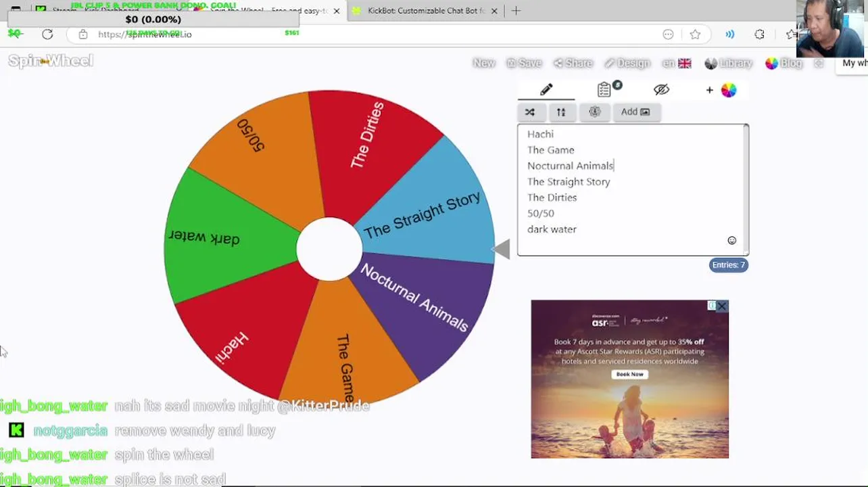Open the en language dropdown

click(x=677, y=63)
